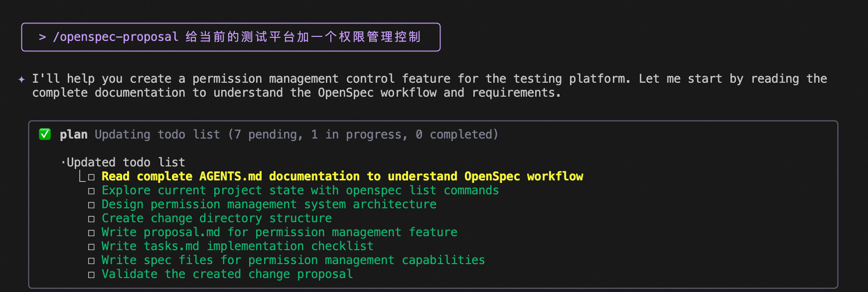The image size is (868, 292).
Task: Check the Explore current project state box
Action: [x=91, y=191]
